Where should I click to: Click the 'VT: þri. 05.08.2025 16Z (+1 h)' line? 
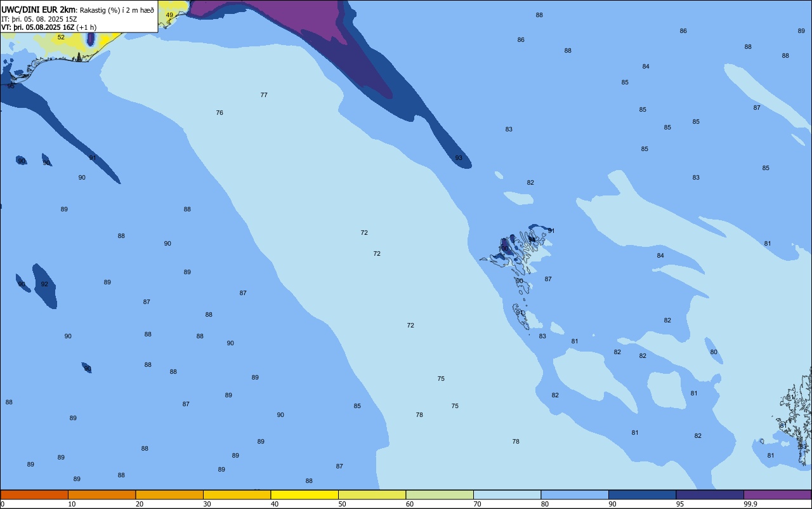(x=49, y=27)
